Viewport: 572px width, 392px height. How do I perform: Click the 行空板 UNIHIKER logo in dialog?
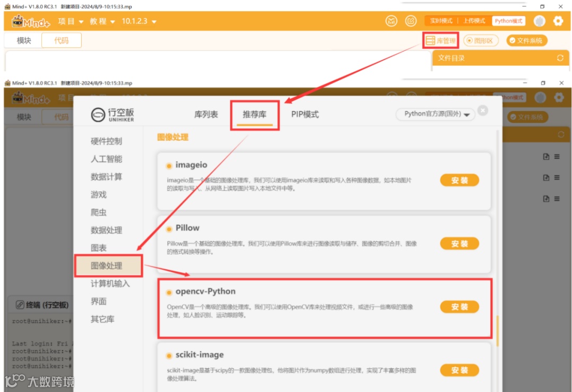click(x=113, y=115)
